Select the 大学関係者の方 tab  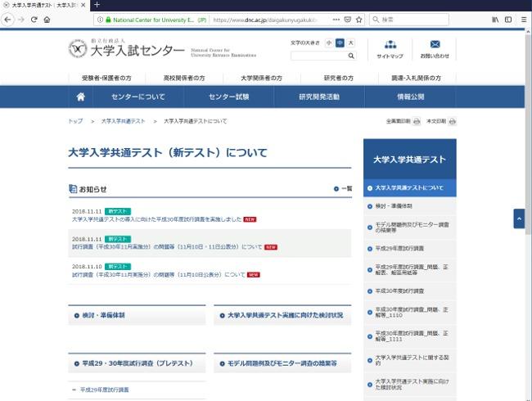262,78
